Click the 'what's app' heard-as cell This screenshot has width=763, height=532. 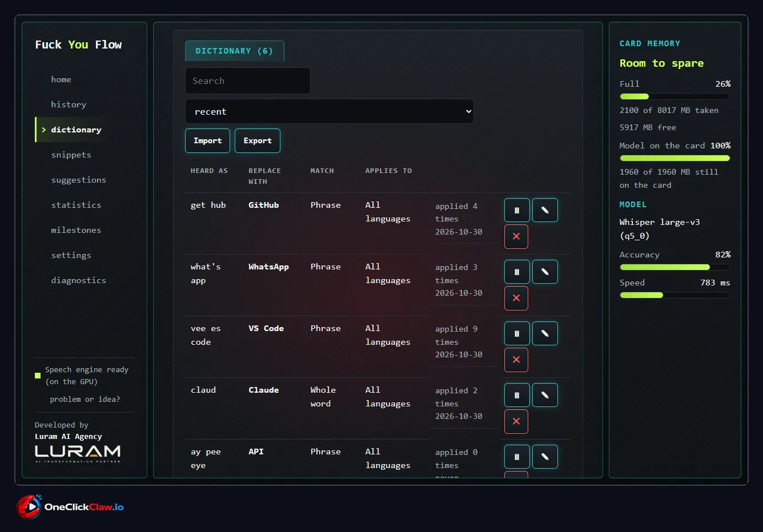(x=206, y=273)
